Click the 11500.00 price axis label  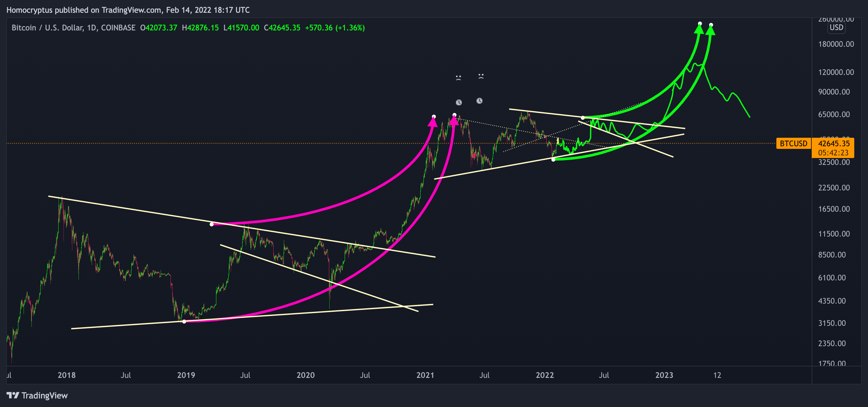pyautogui.click(x=834, y=234)
